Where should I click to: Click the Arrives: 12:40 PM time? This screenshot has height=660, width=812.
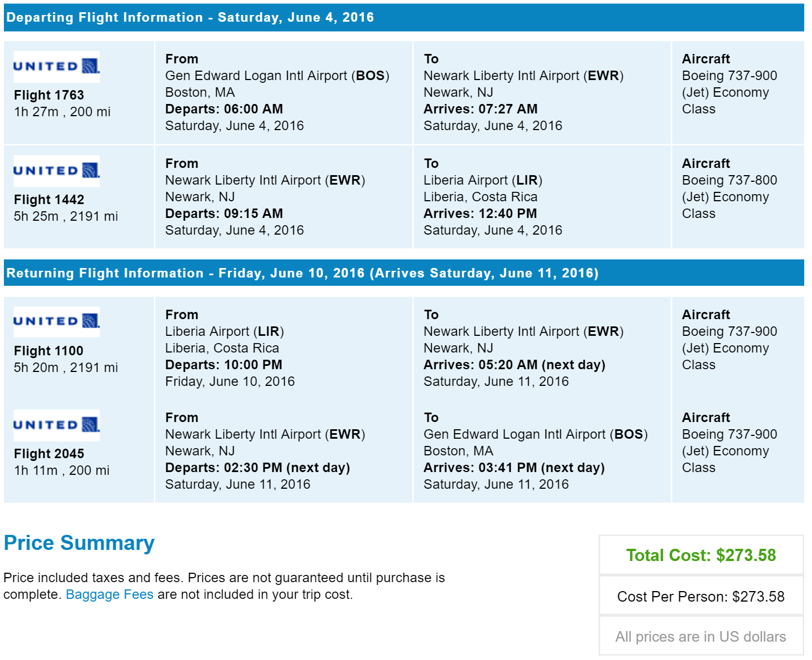(x=480, y=214)
